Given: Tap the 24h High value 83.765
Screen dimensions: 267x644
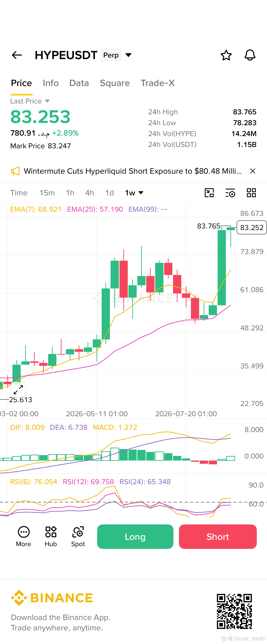Looking at the screenshot, I should click(x=245, y=112).
